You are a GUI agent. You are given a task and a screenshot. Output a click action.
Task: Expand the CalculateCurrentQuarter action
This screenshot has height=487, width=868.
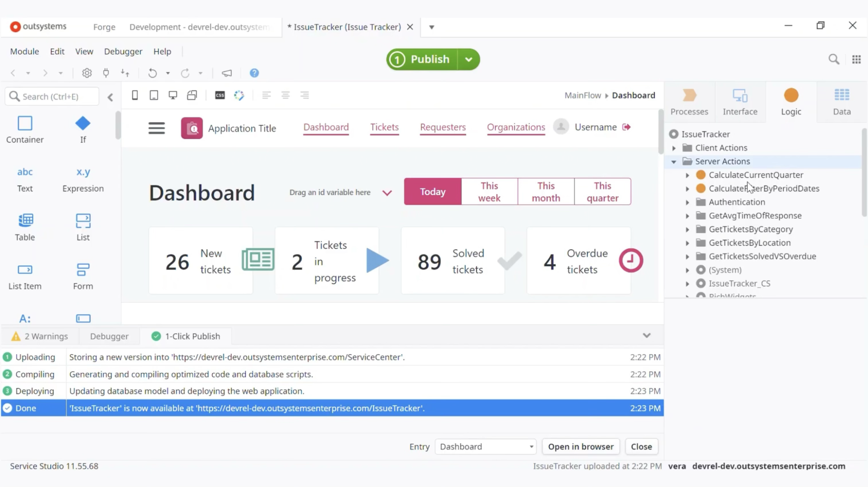click(x=687, y=175)
